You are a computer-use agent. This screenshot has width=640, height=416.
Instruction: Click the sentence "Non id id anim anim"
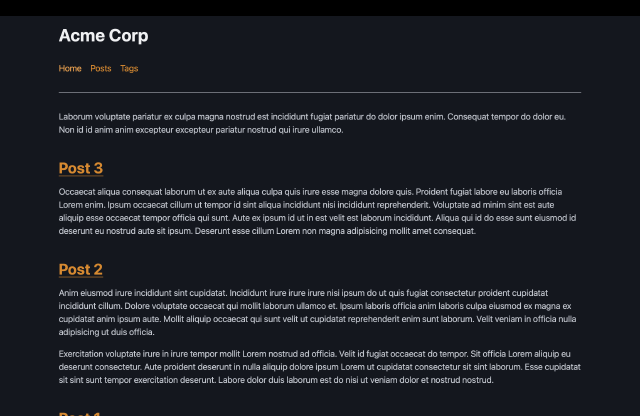[x=200, y=130]
